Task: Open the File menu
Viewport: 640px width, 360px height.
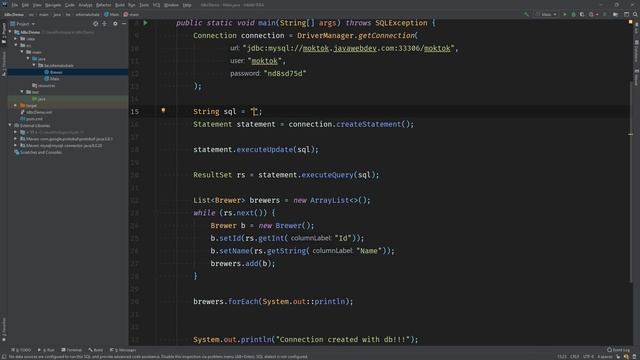Action: tap(15, 5)
